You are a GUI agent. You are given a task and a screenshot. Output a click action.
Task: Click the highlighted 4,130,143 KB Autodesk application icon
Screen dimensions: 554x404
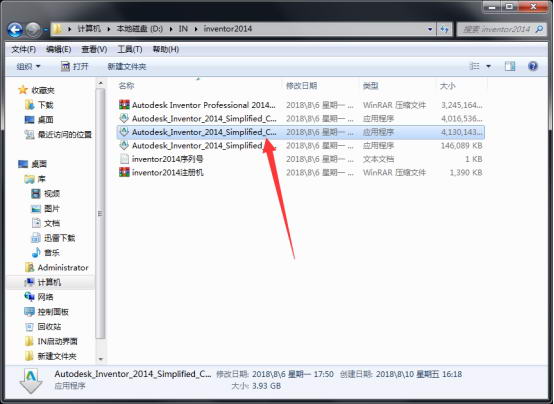[x=124, y=132]
